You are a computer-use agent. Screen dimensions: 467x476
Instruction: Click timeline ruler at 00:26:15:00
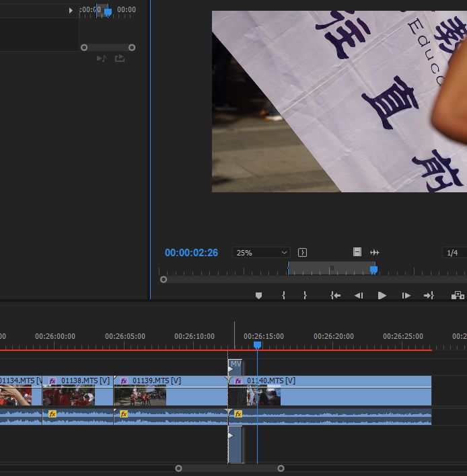[263, 336]
